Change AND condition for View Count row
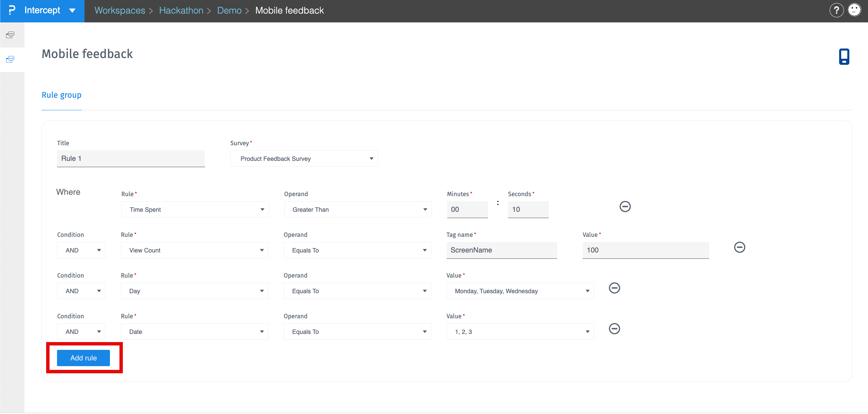 [x=81, y=250]
